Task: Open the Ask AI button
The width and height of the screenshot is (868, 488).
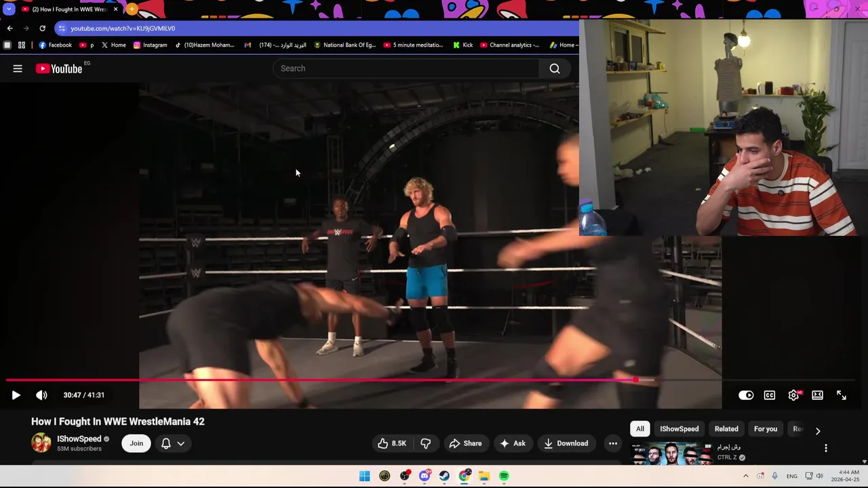Action: (513, 443)
